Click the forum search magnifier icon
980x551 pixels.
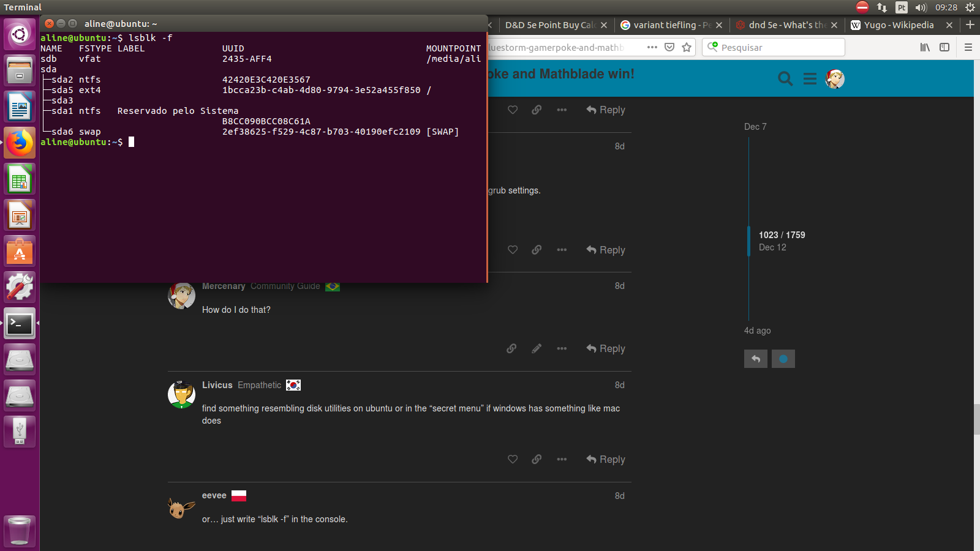coord(785,78)
